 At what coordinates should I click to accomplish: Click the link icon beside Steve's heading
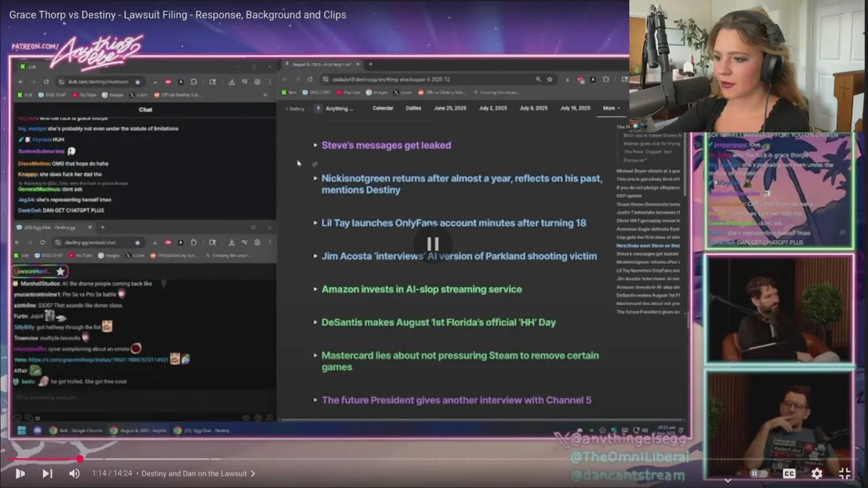pyautogui.click(x=315, y=164)
